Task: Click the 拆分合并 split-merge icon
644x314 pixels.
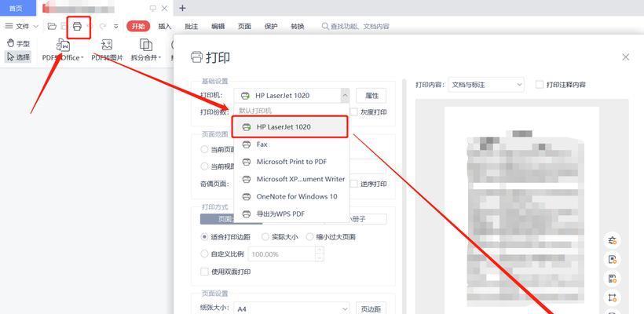Action: pos(146,45)
